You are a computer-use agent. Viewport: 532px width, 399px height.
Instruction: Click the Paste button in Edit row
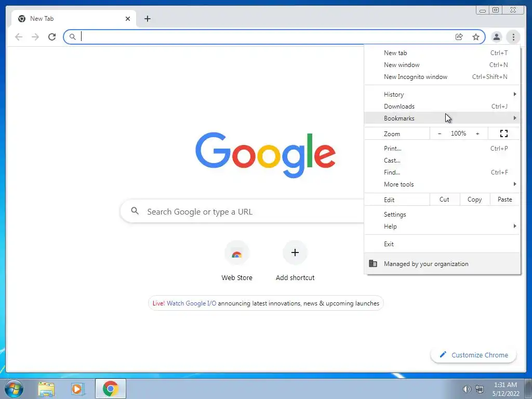(505, 199)
